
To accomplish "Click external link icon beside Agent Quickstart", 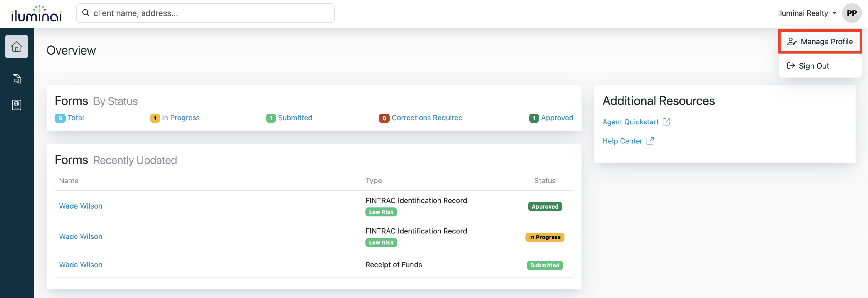I will pyautogui.click(x=666, y=122).
